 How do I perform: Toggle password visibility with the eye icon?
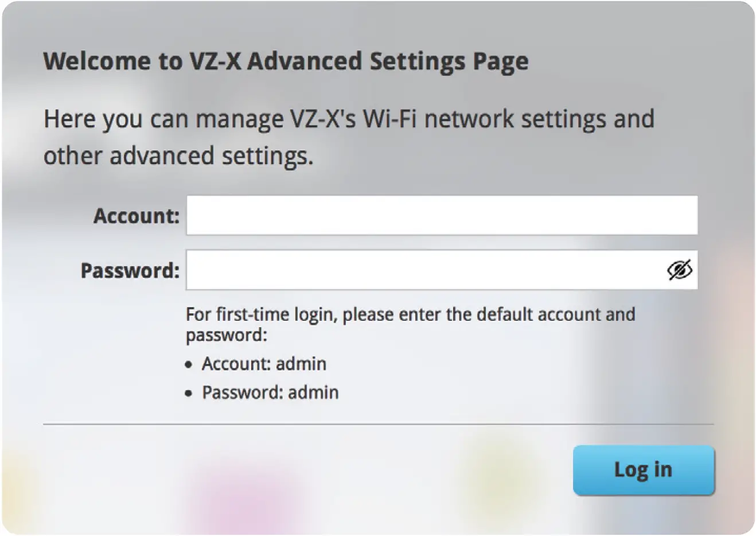pos(680,270)
